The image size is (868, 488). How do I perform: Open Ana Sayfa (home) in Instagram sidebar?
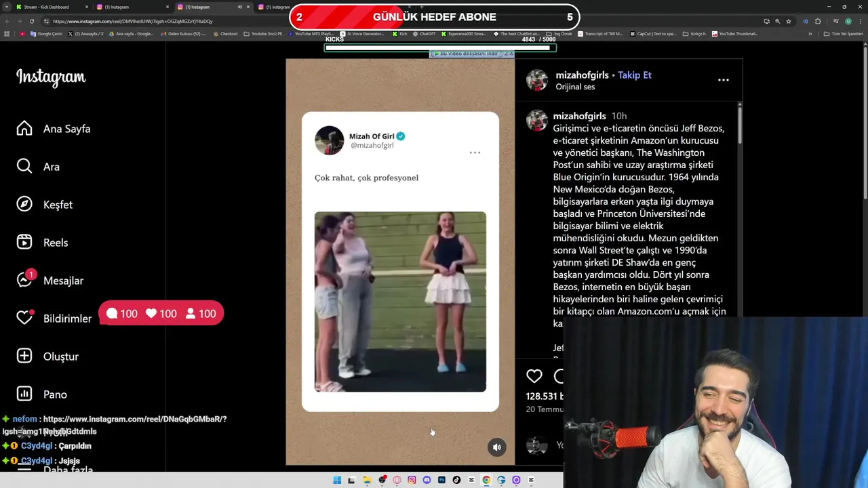tap(54, 129)
